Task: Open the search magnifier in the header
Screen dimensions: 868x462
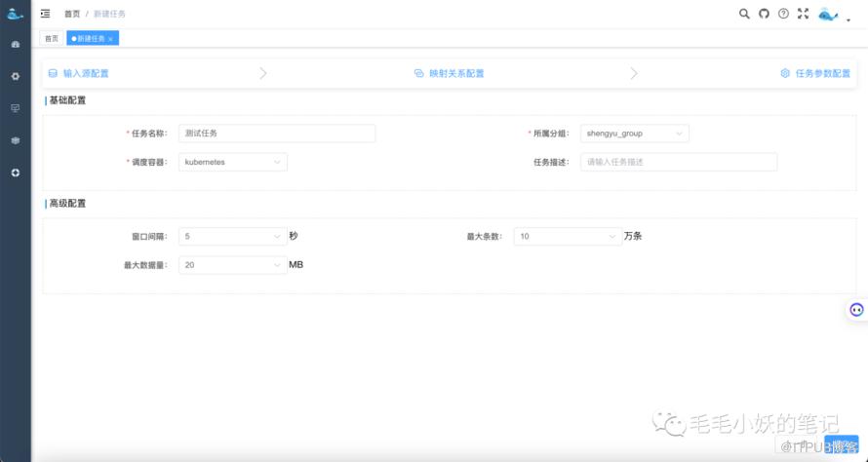Action: (744, 14)
